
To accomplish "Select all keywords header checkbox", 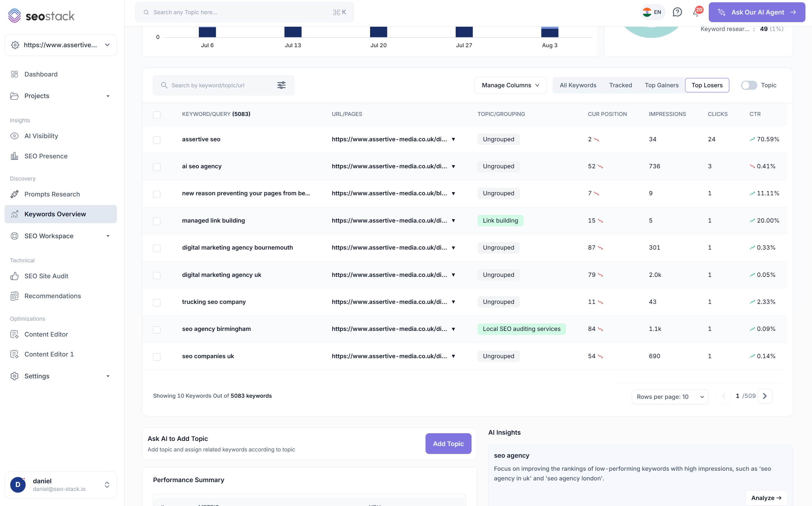I will 157,115.
